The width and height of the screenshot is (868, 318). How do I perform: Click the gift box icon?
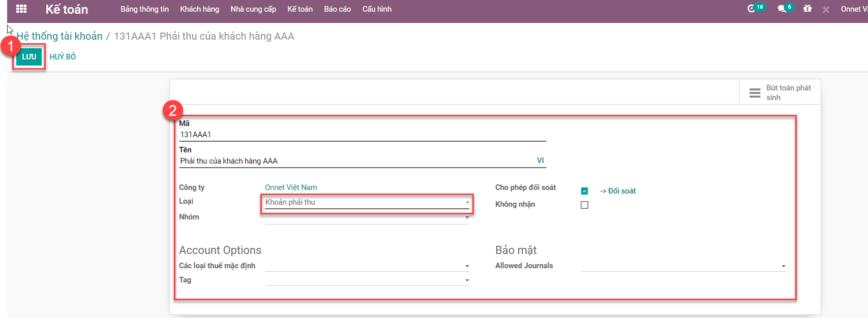coord(807,9)
